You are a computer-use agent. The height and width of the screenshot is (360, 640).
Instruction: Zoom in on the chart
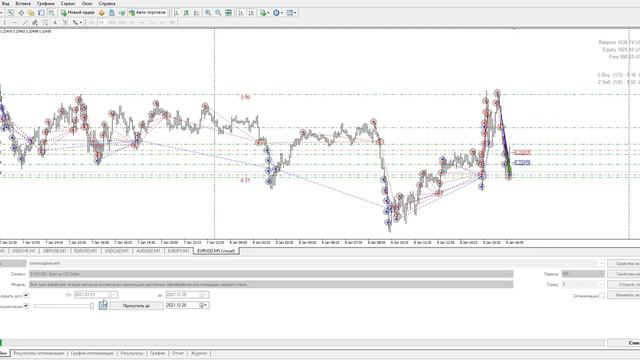(208, 13)
